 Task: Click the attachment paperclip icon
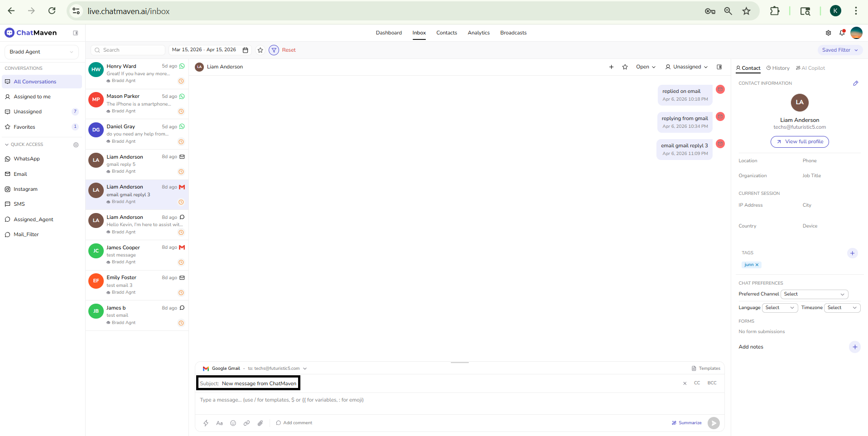(x=260, y=423)
